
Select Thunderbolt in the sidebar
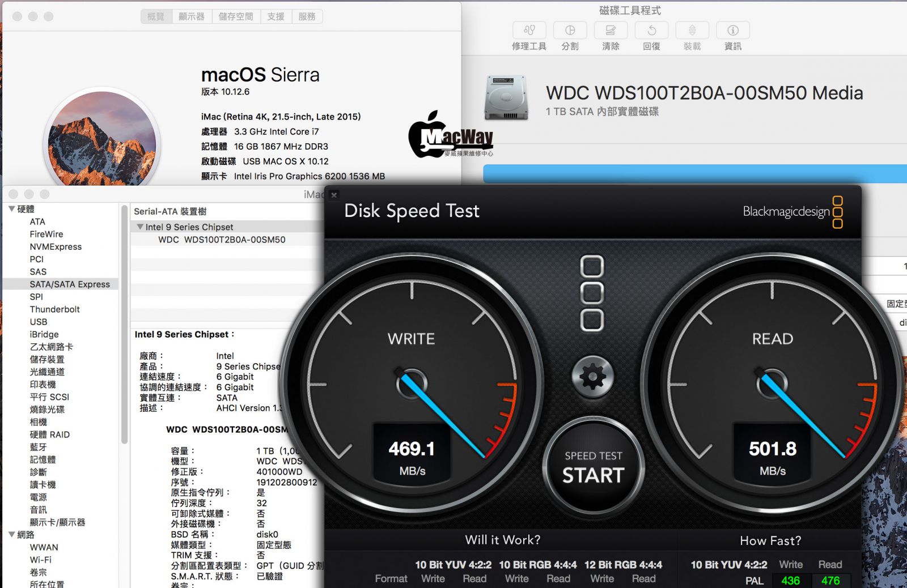pos(54,309)
